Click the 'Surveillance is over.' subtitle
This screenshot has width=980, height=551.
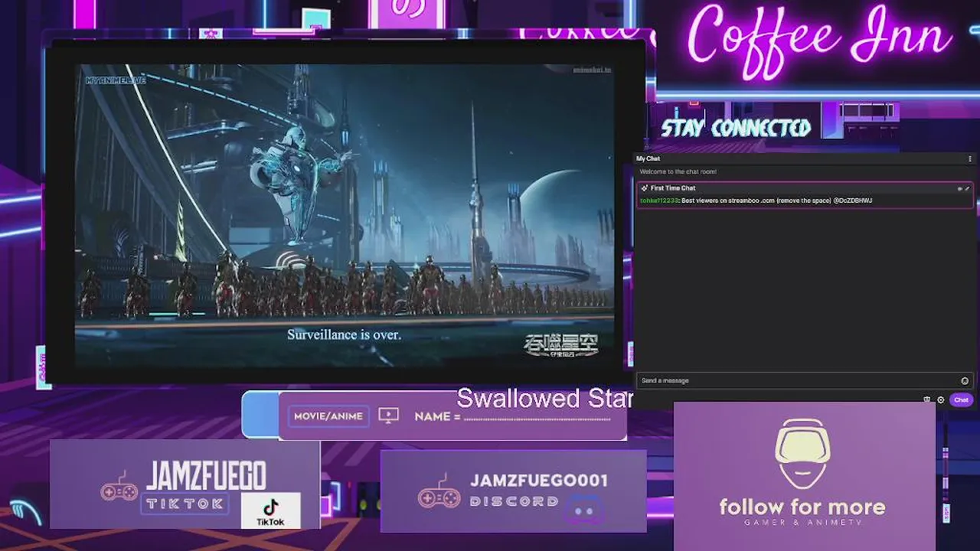pos(344,334)
